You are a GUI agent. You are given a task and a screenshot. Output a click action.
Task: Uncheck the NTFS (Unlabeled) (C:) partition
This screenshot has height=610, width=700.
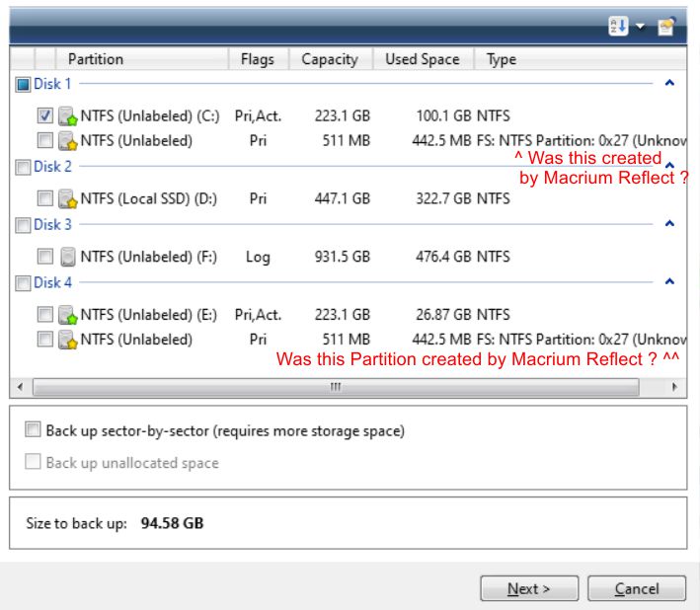(45, 115)
